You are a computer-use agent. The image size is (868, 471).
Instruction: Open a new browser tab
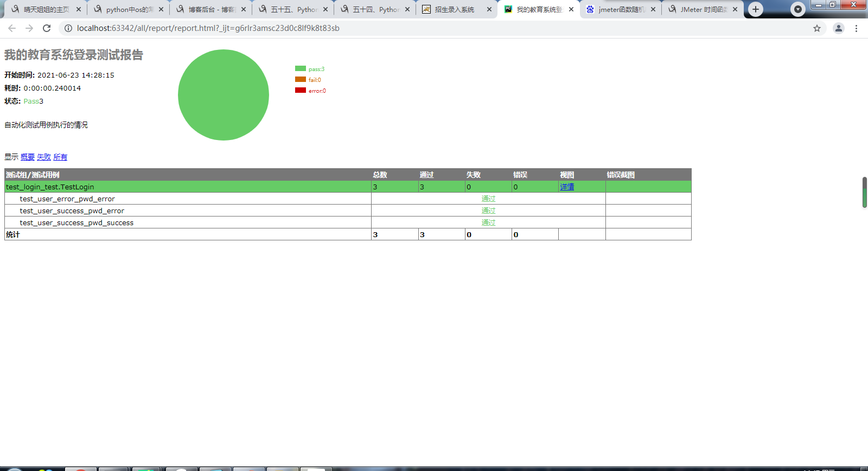[x=756, y=9]
